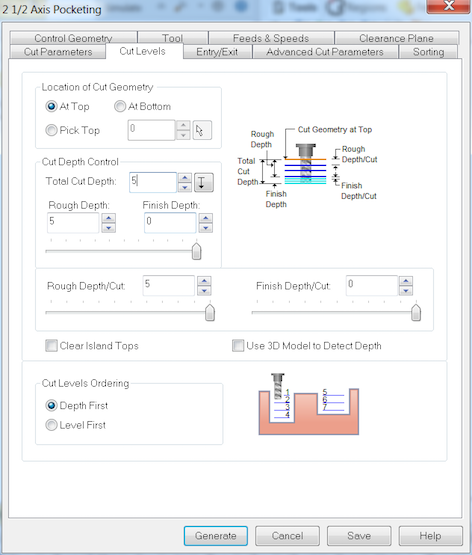This screenshot has height=555, width=472.
Task: Click the Rough/Finish Depth slider handle
Action: pos(196,251)
